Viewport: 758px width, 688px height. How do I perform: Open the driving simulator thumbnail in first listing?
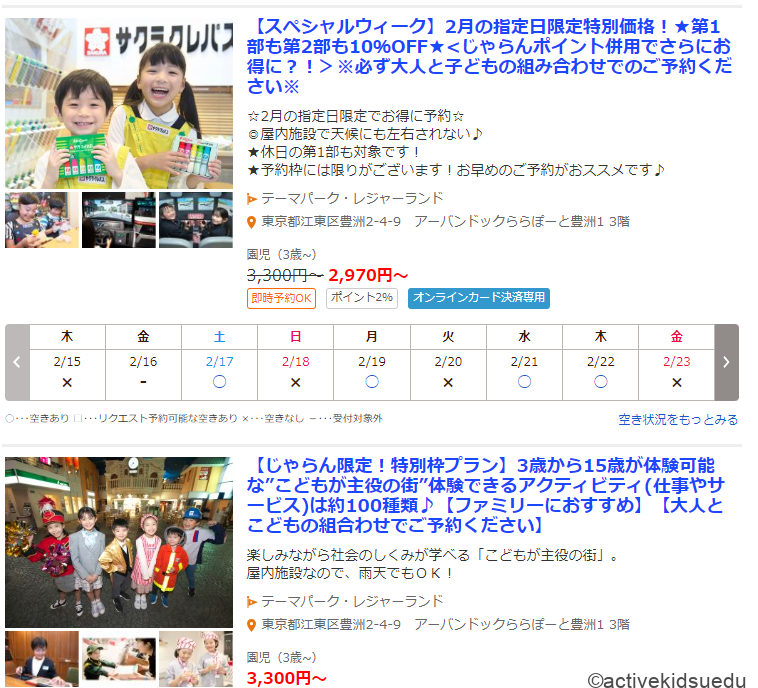click(118, 220)
